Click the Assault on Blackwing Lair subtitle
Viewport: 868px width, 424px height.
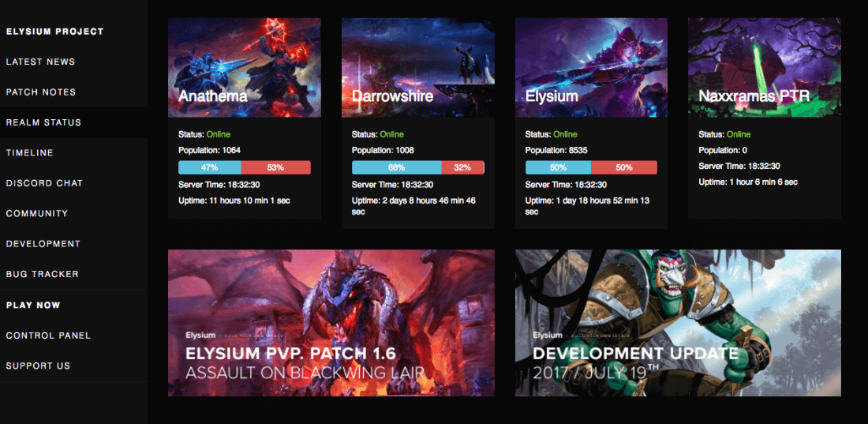click(x=305, y=373)
